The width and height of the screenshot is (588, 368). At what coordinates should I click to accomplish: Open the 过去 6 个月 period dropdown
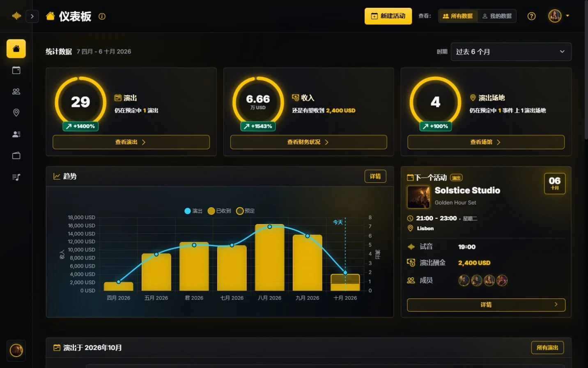pos(511,52)
